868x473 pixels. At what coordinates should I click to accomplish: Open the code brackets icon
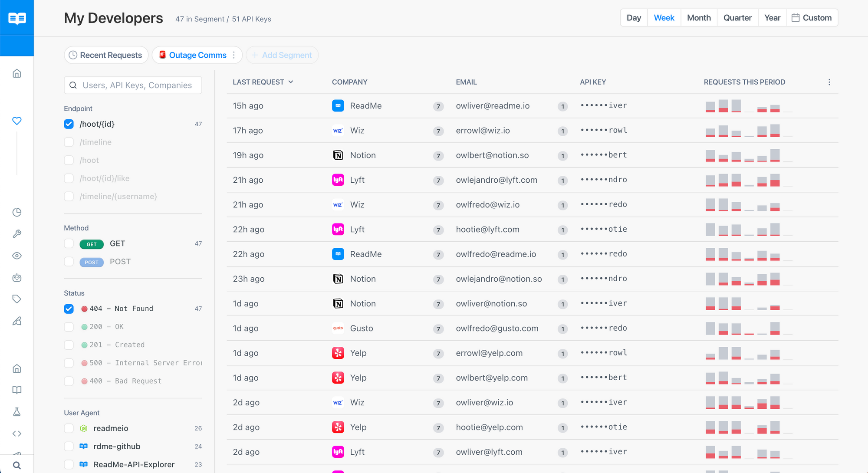click(x=17, y=434)
